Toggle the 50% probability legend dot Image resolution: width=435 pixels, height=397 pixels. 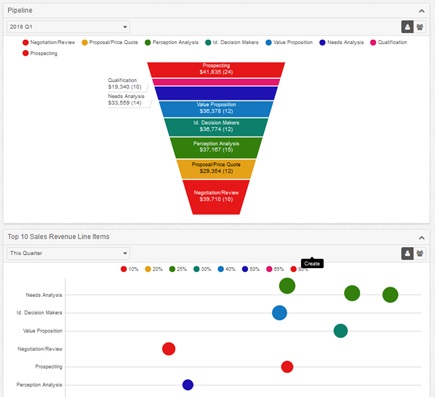pos(245,269)
